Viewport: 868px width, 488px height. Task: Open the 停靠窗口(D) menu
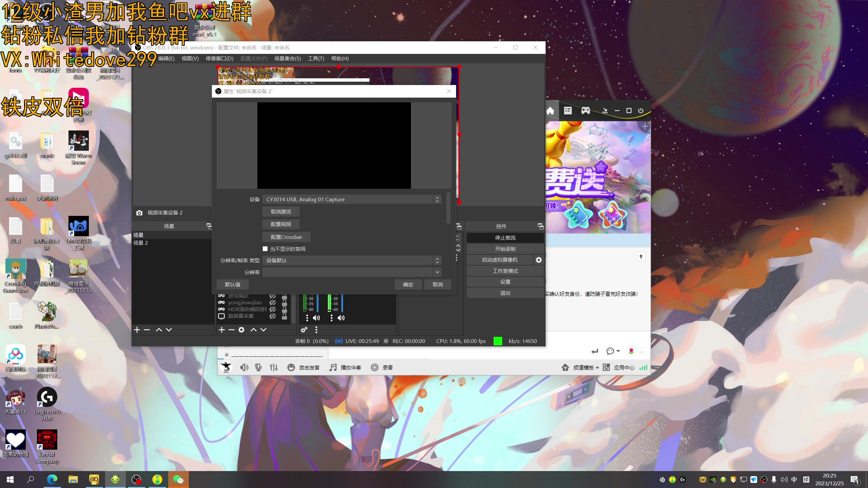(x=220, y=59)
